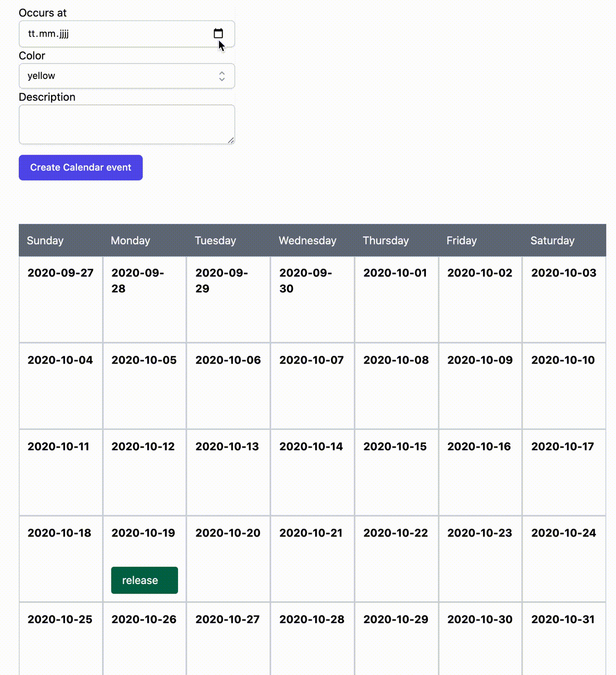
Task: Select the 2020-10-19 calendar cell
Action: pyautogui.click(x=144, y=559)
